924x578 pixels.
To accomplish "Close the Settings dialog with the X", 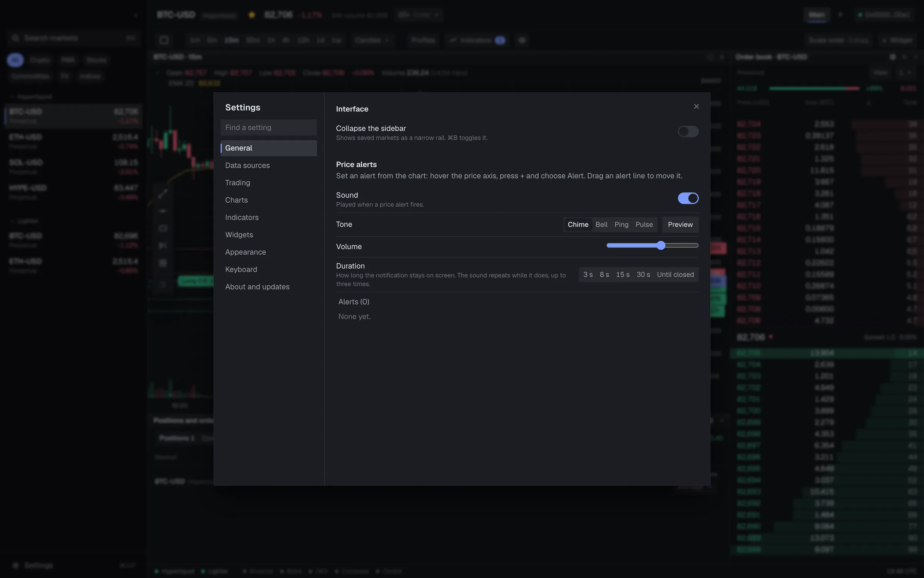I will 696,106.
